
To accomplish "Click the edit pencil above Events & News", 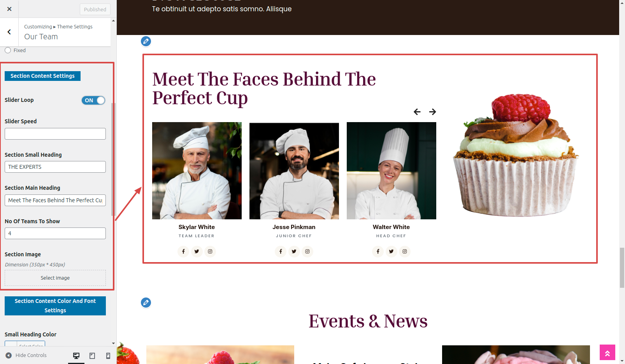I will pyautogui.click(x=146, y=303).
